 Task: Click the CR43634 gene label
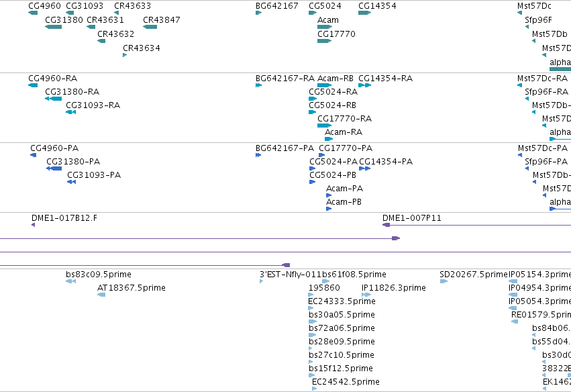pos(142,48)
